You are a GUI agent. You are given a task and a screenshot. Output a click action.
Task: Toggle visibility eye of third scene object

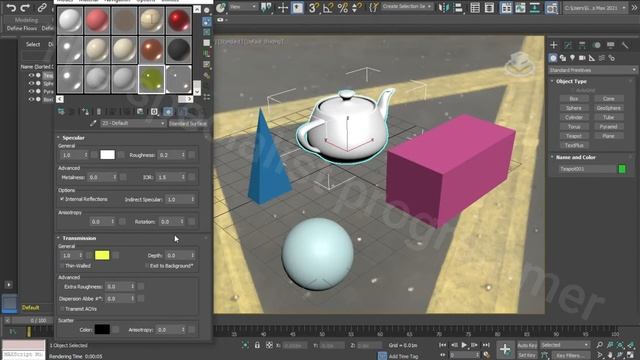point(31,91)
